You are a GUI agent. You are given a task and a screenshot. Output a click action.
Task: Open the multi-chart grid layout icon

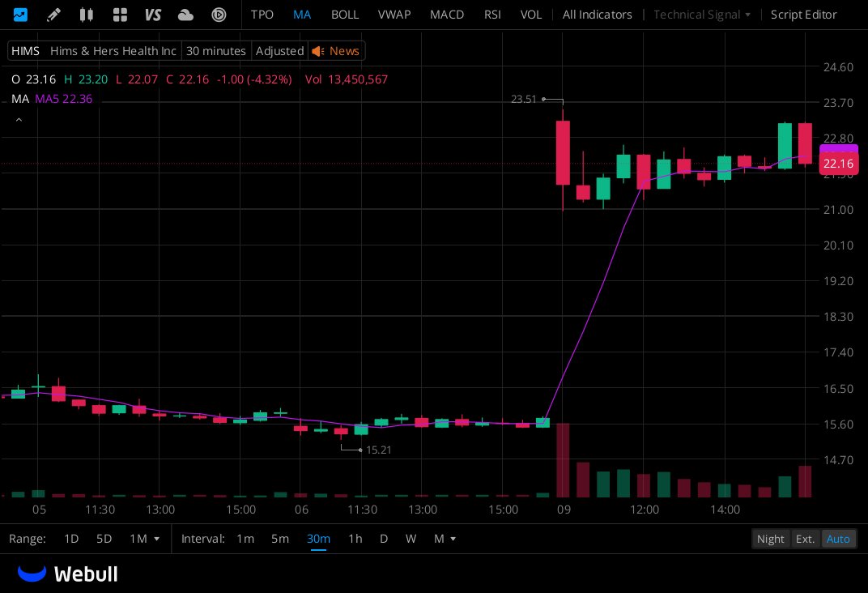120,15
